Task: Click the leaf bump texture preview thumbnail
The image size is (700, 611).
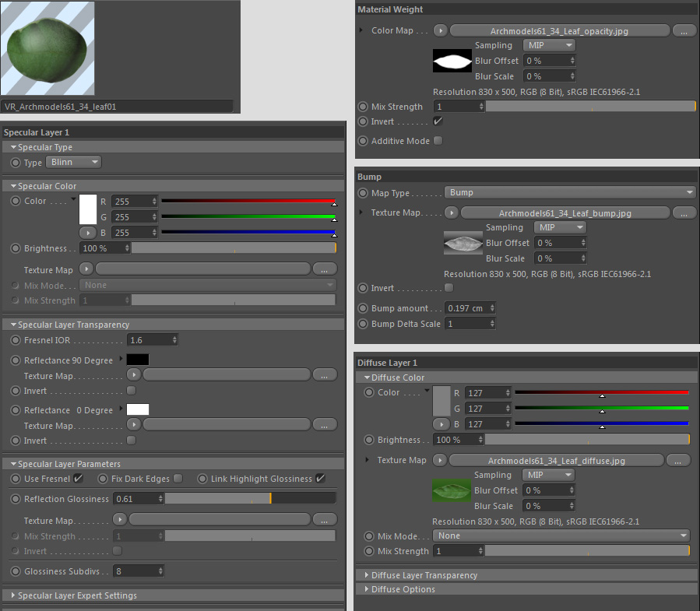Action: pyautogui.click(x=463, y=243)
